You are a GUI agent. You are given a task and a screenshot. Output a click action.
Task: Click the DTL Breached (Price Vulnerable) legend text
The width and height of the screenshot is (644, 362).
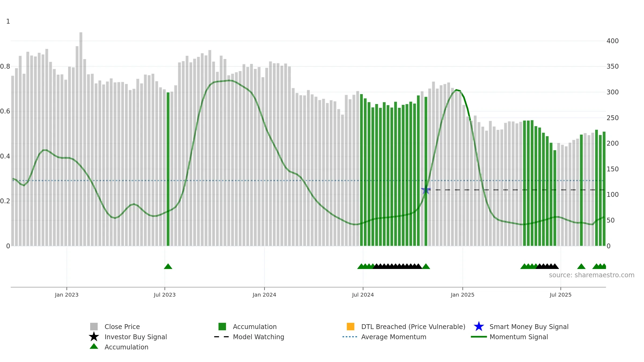click(413, 327)
